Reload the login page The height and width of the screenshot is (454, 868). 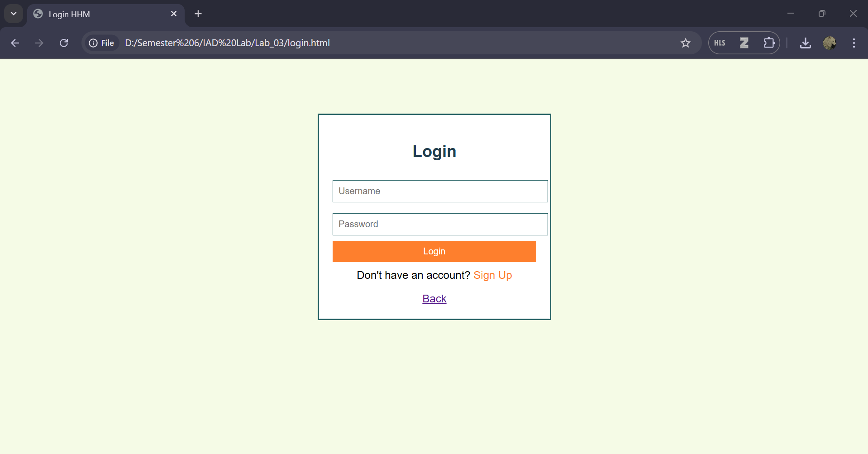click(x=64, y=43)
